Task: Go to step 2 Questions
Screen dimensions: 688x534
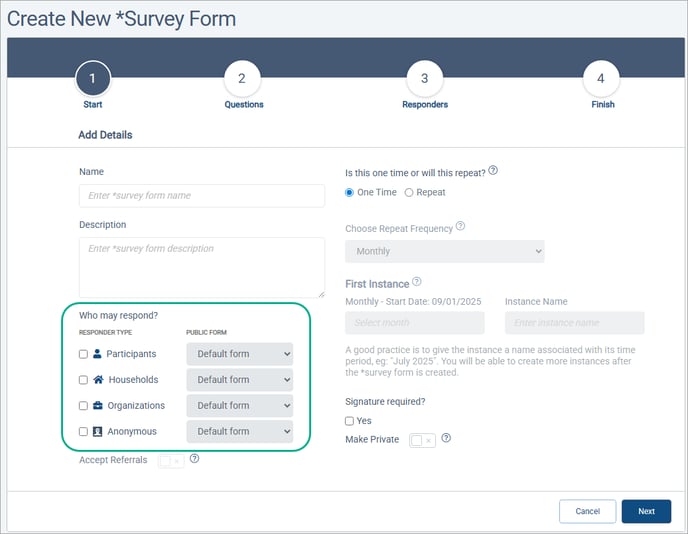Action: click(x=243, y=79)
